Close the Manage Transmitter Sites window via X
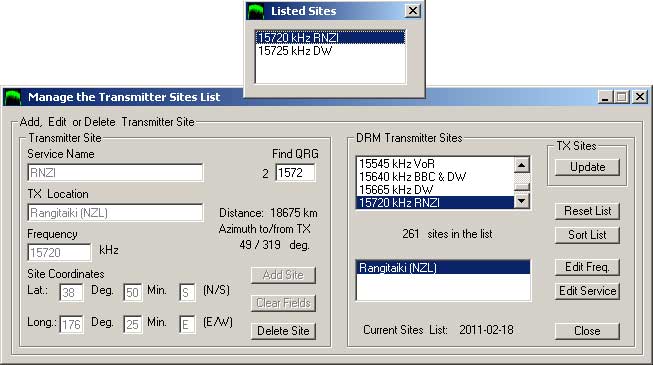This screenshot has height=365, width=653. pyautogui.click(x=640, y=97)
